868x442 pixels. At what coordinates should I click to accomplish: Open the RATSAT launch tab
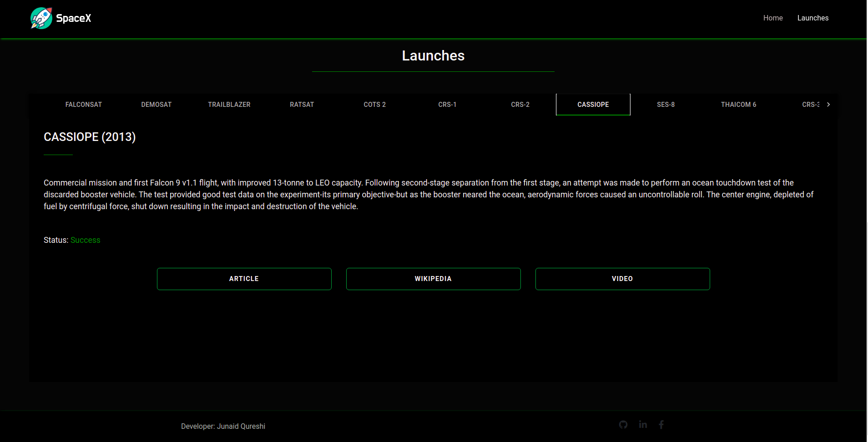point(302,105)
